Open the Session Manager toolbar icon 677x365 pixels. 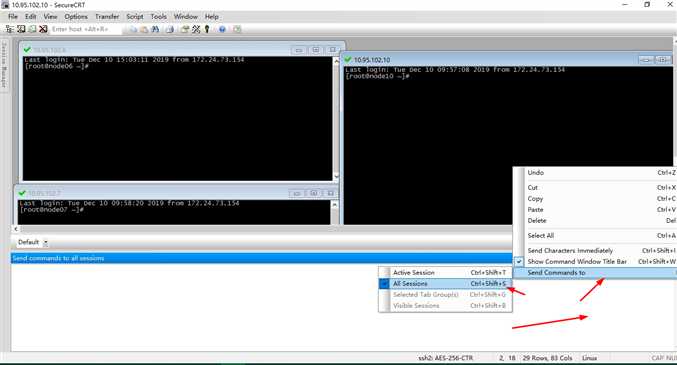tap(9, 29)
